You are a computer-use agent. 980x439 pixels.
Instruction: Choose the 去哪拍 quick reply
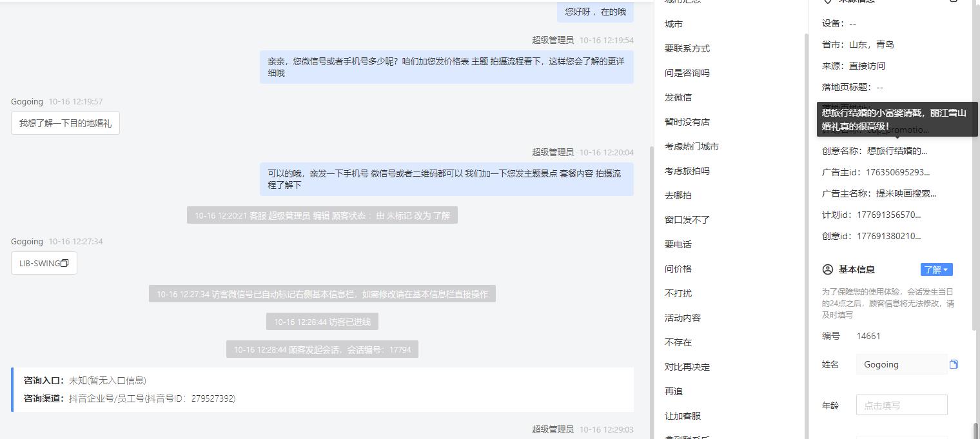(678, 195)
